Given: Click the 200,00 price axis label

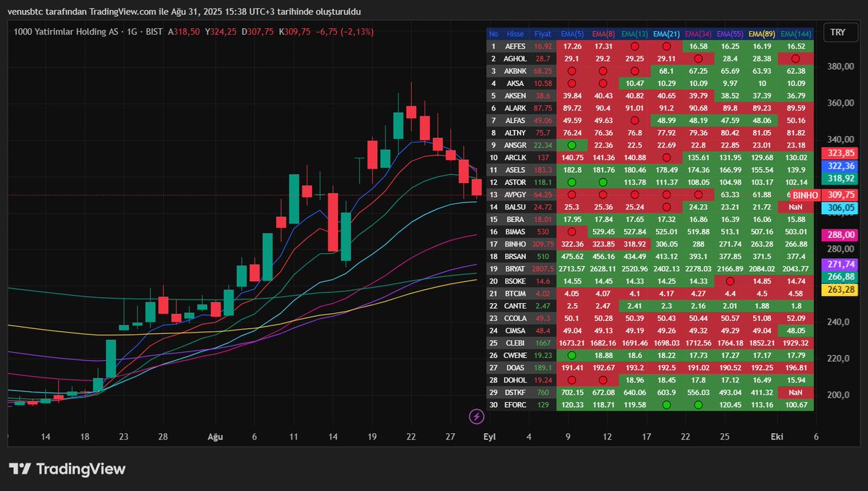Looking at the screenshot, I should (838, 395).
